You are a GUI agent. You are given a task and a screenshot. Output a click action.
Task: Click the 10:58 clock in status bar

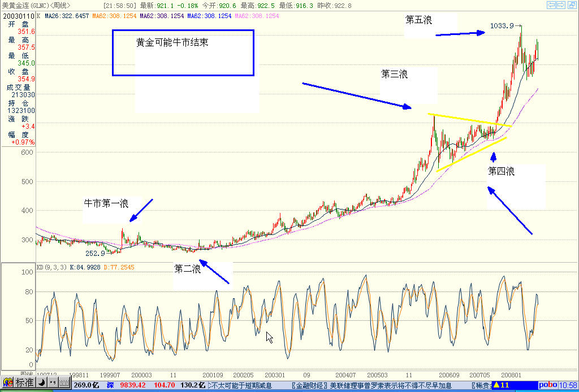point(568,385)
